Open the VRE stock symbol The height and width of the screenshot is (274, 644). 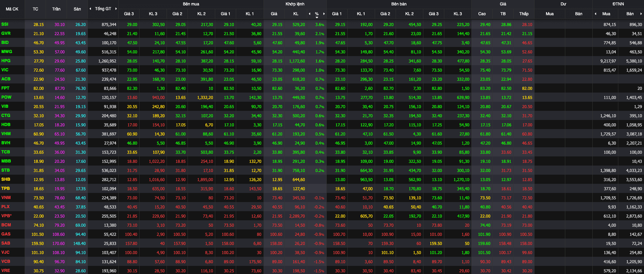[x=6, y=271]
